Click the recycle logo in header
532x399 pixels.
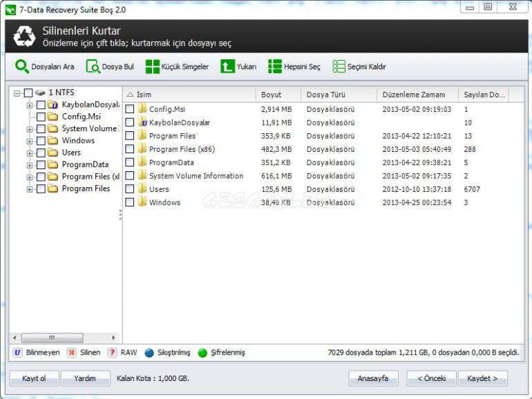coord(24,37)
